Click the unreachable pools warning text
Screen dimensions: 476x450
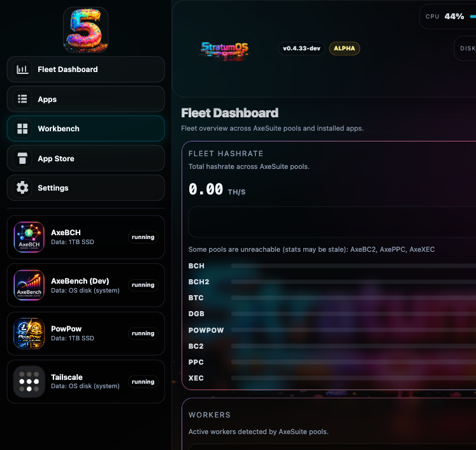click(x=312, y=249)
